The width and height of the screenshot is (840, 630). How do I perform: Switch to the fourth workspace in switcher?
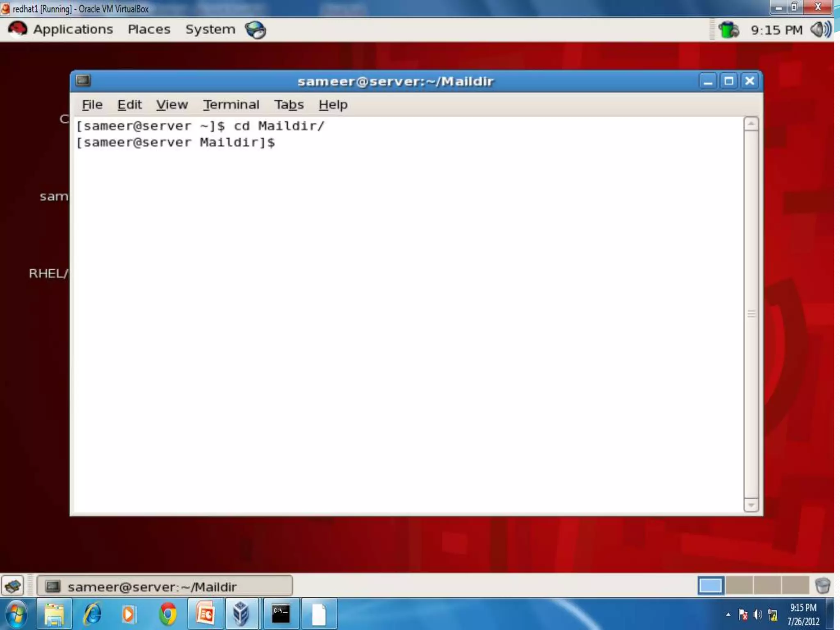pyautogui.click(x=795, y=586)
